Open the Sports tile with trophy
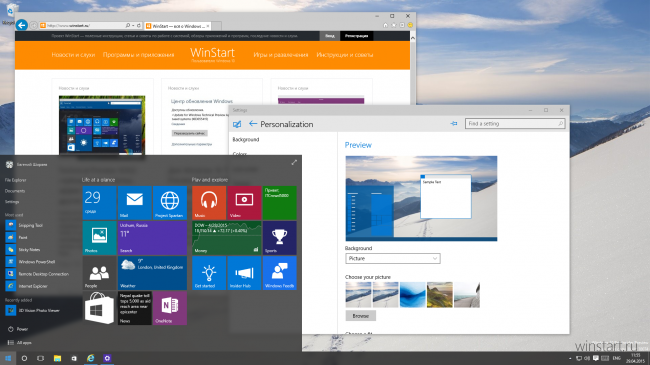The height and width of the screenshot is (365, 650). (279, 238)
